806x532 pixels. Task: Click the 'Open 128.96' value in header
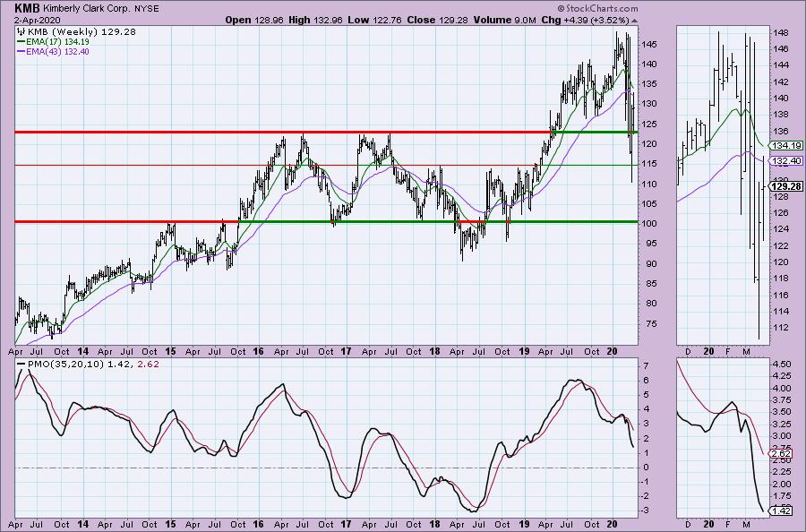254,20
